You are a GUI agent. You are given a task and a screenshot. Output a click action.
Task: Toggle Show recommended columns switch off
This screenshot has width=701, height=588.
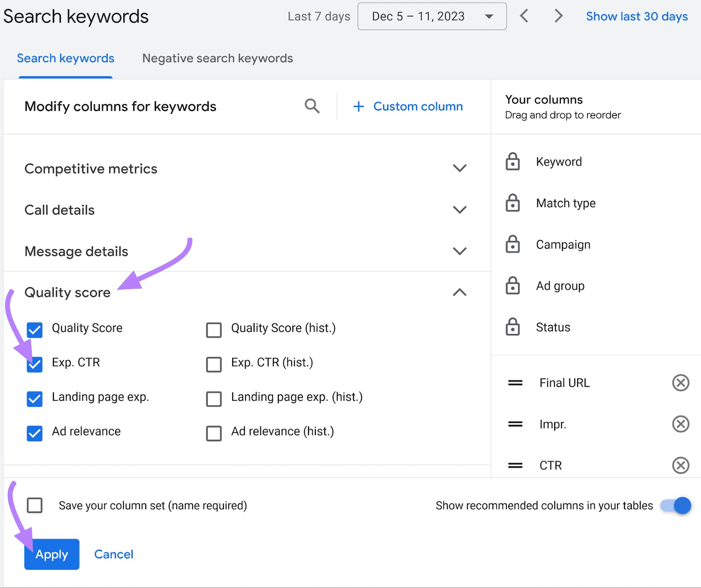pos(676,506)
